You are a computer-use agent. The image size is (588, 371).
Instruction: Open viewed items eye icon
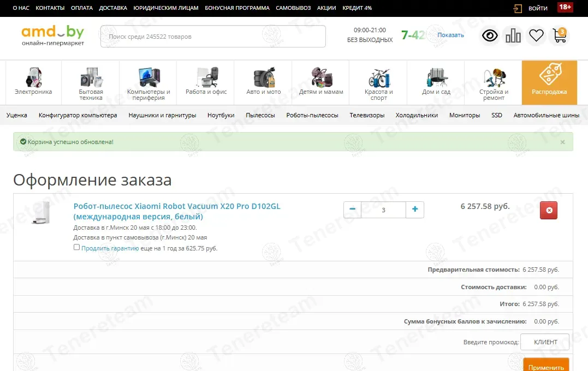point(490,36)
